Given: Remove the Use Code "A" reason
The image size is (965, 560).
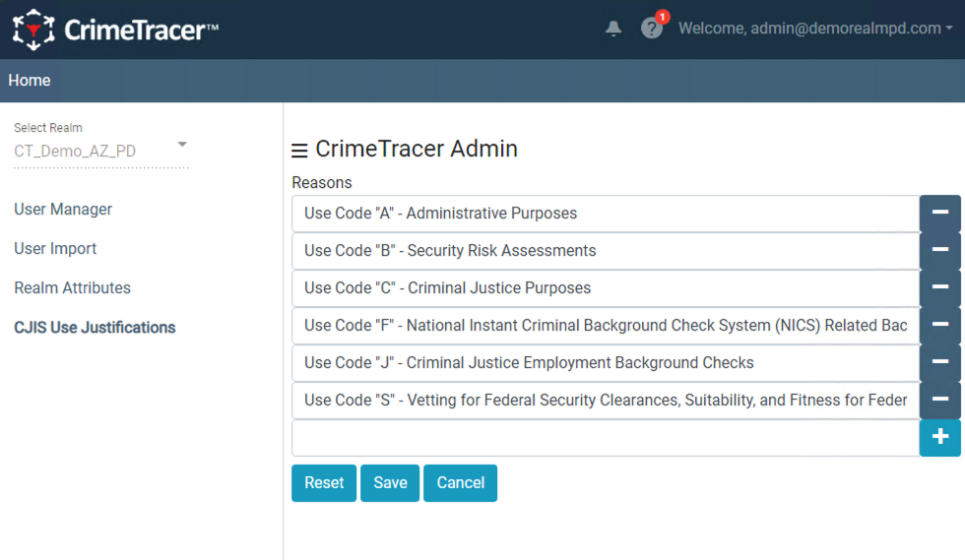Looking at the screenshot, I should pos(939,213).
